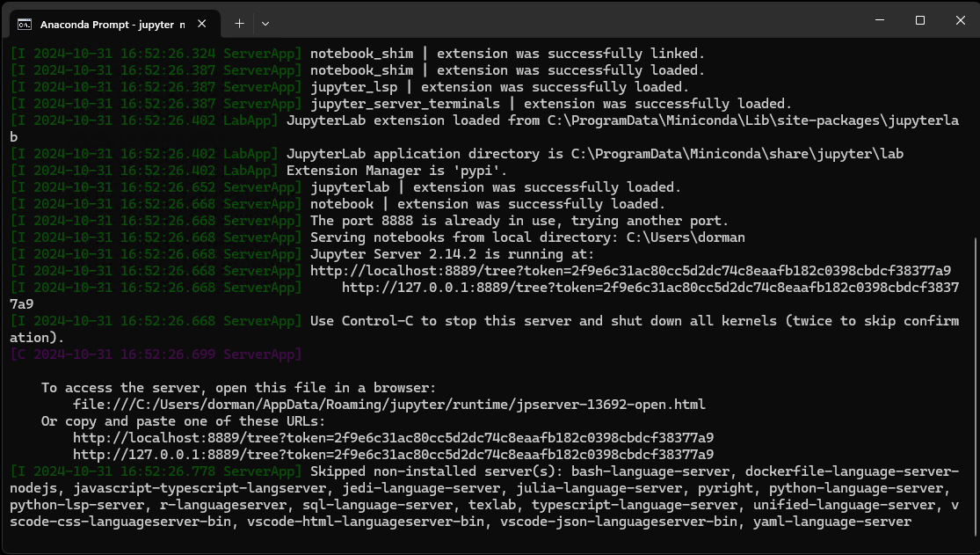Open a new tab with the plus button
980x555 pixels.
(x=238, y=24)
